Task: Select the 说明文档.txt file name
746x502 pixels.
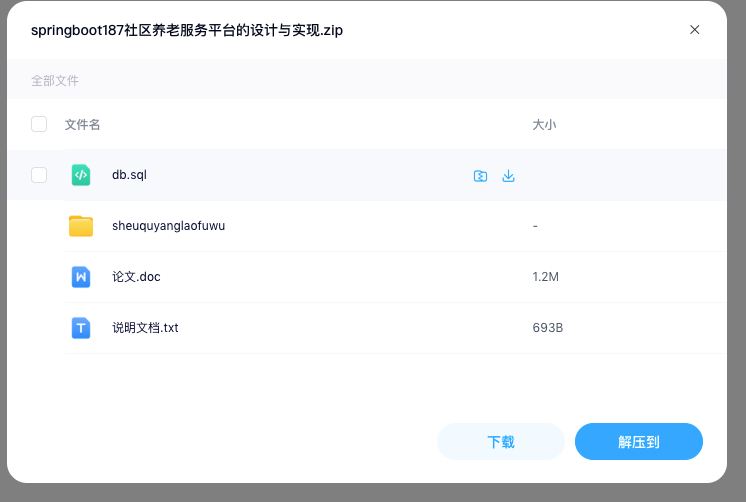Action: click(145, 327)
